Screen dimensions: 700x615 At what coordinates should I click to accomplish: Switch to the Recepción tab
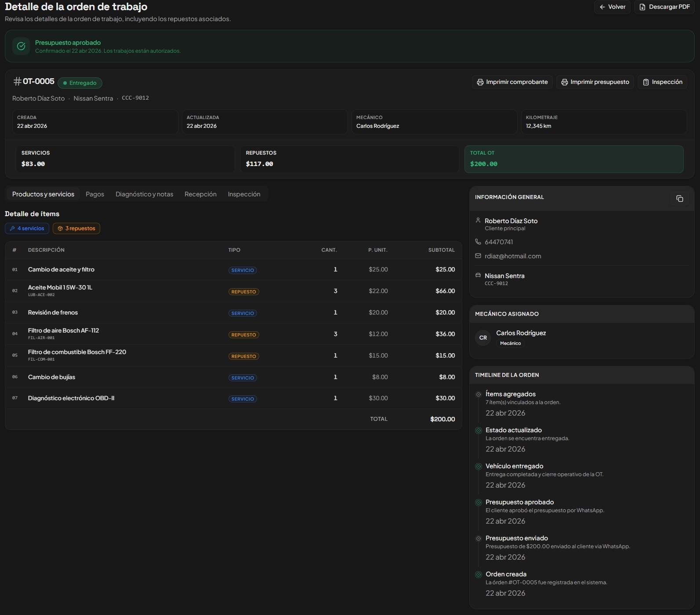[200, 194]
